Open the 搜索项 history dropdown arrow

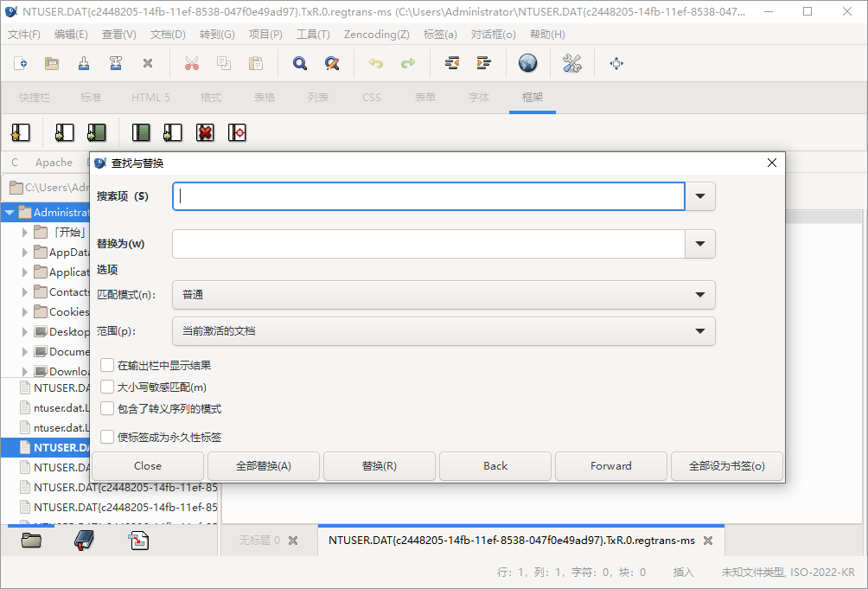click(x=700, y=196)
